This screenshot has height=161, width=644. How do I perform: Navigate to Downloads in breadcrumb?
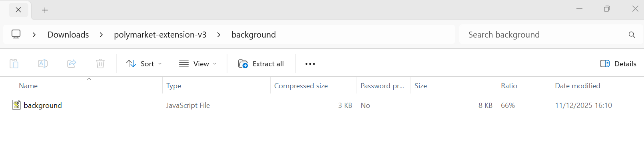point(68,35)
